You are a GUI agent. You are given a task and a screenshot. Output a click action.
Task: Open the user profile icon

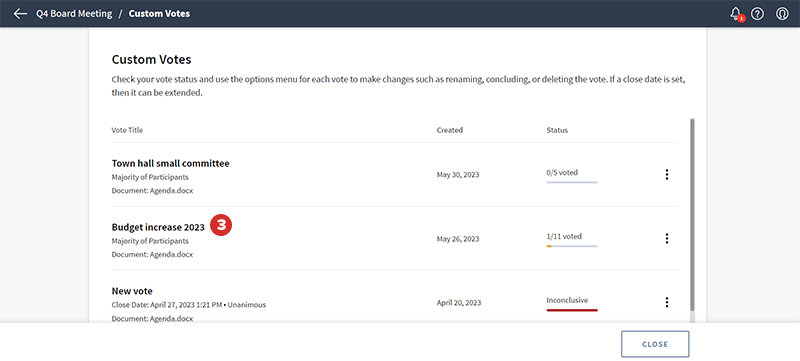pos(782,14)
